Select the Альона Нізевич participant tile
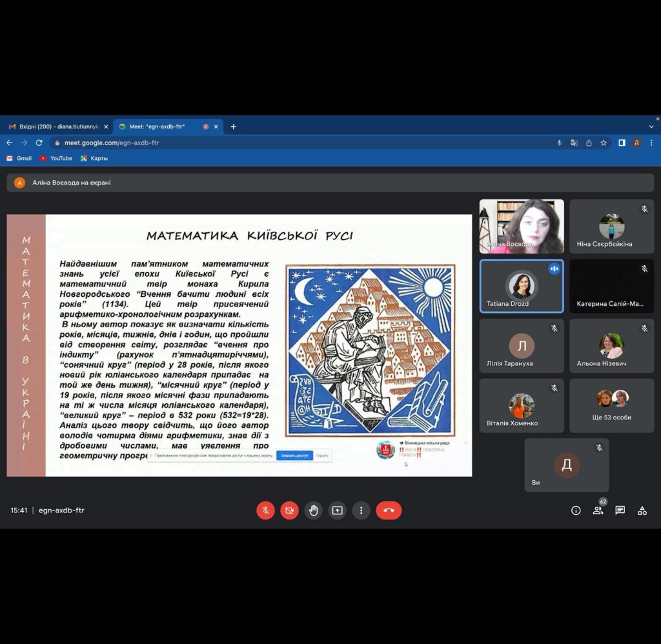Image resolution: width=661 pixels, height=644 pixels. click(612, 346)
